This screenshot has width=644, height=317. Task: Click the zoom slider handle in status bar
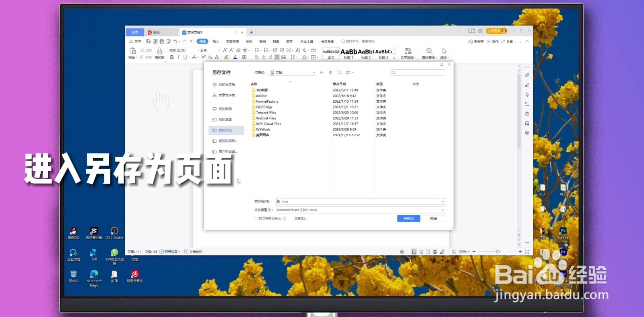click(x=498, y=252)
